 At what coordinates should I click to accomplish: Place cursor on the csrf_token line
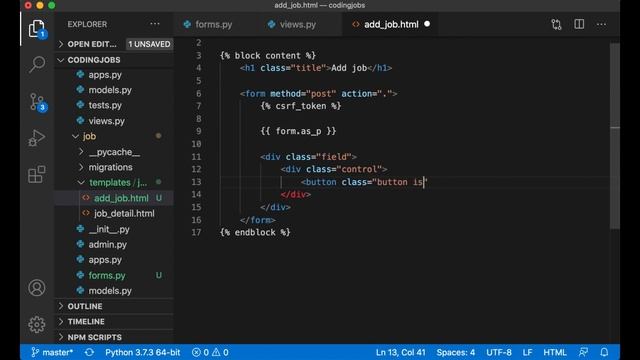point(301,106)
